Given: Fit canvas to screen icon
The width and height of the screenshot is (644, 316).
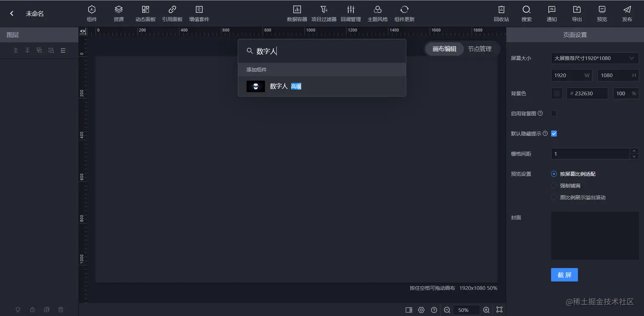Looking at the screenshot, I should (500, 310).
